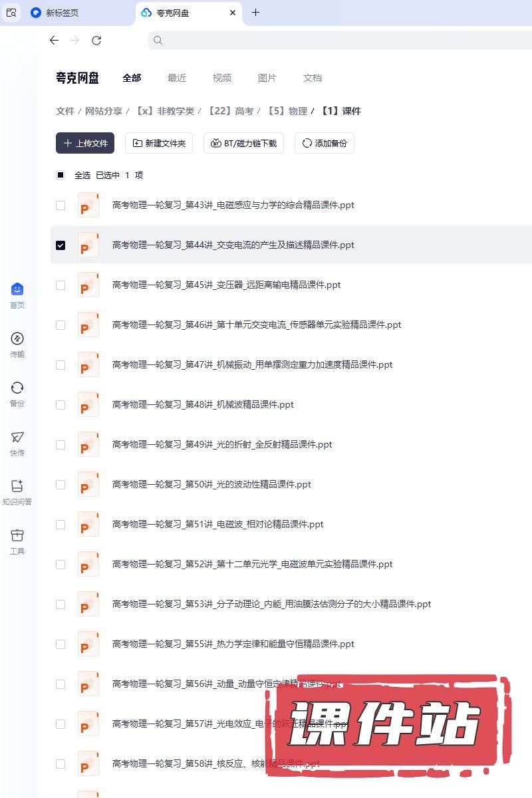The image size is (532, 798).
Task: Open the 备份 backup sidebar icon
Action: pos(17,394)
